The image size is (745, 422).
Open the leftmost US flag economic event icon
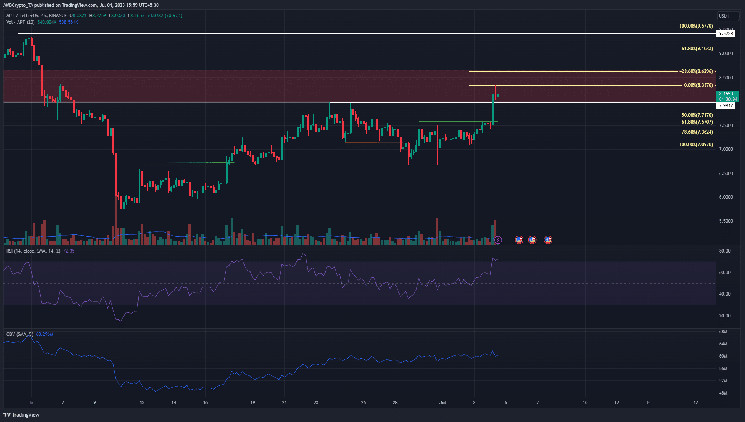[x=519, y=239]
